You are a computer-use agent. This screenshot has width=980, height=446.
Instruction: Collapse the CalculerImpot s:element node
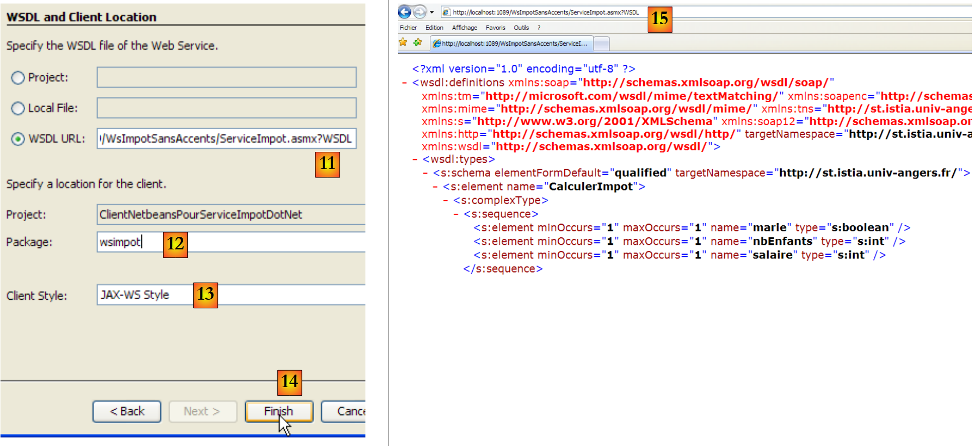[x=435, y=187]
